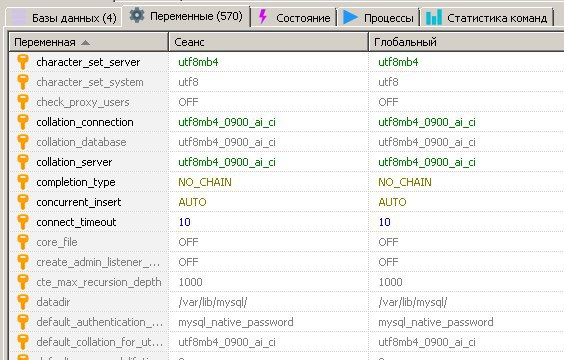Viewport: 564px width, 360px height.
Task: Click session value of collation_connection
Action: tap(227, 122)
